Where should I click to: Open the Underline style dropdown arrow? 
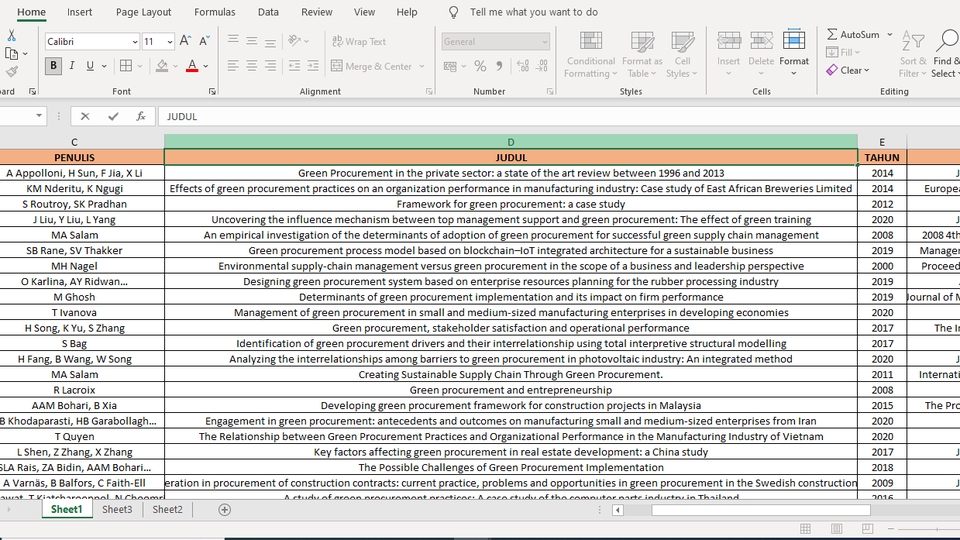pos(104,66)
